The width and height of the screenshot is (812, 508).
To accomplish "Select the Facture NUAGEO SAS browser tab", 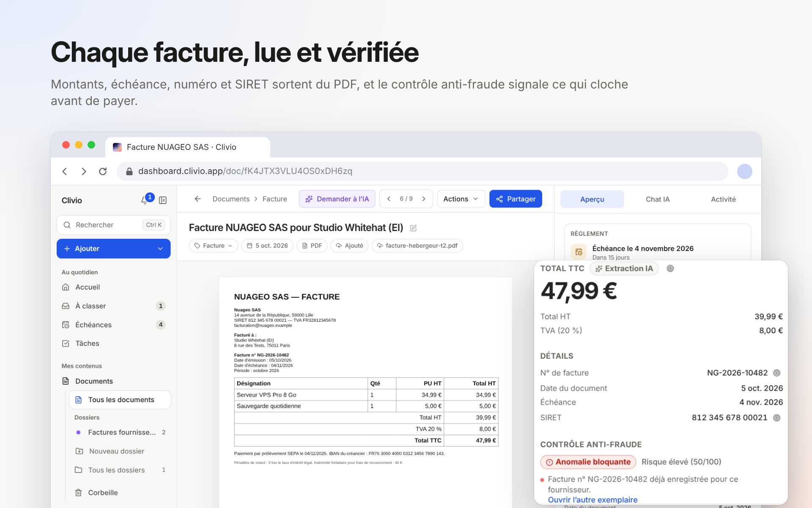I will (188, 147).
